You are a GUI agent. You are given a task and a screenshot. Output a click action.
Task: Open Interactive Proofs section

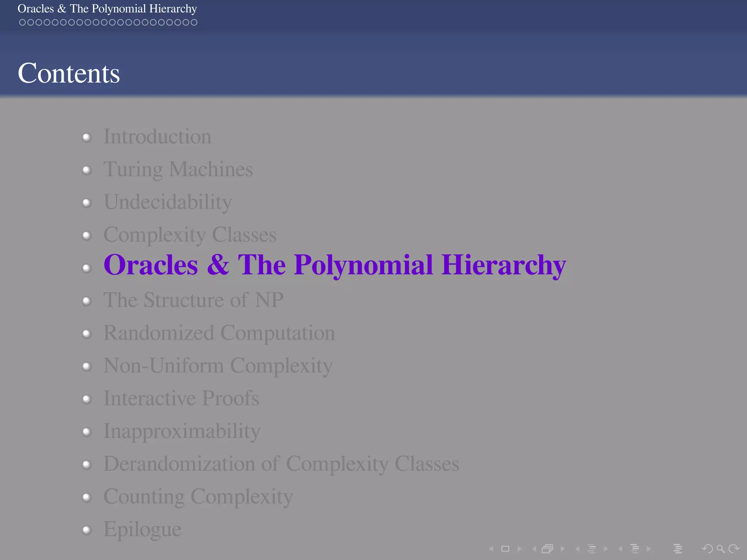click(x=181, y=398)
